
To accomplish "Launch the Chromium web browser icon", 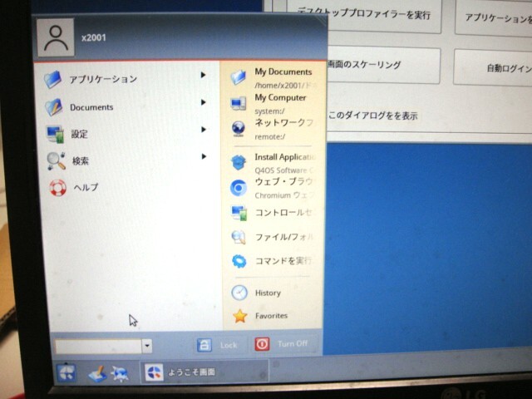I will click(239, 188).
